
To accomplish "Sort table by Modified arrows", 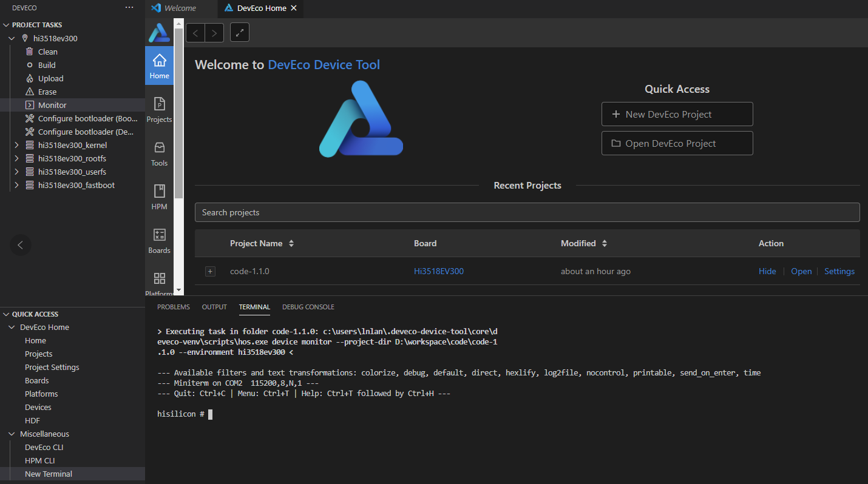I will [x=605, y=243].
